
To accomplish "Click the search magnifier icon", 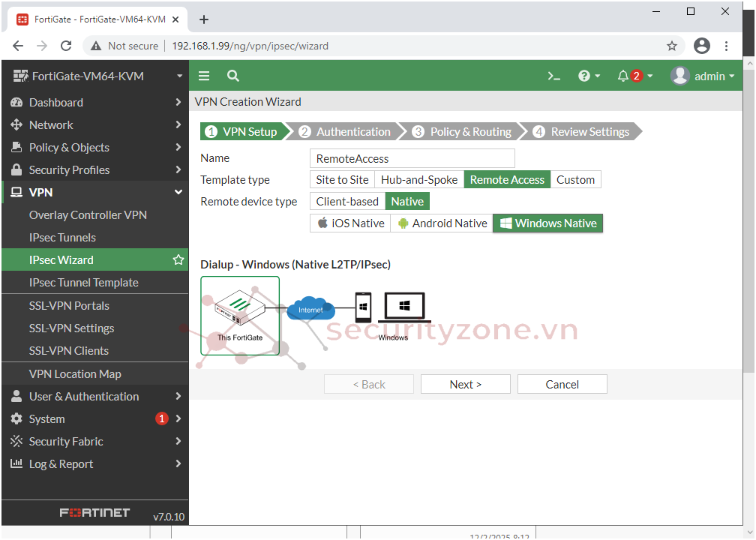I will (x=233, y=76).
